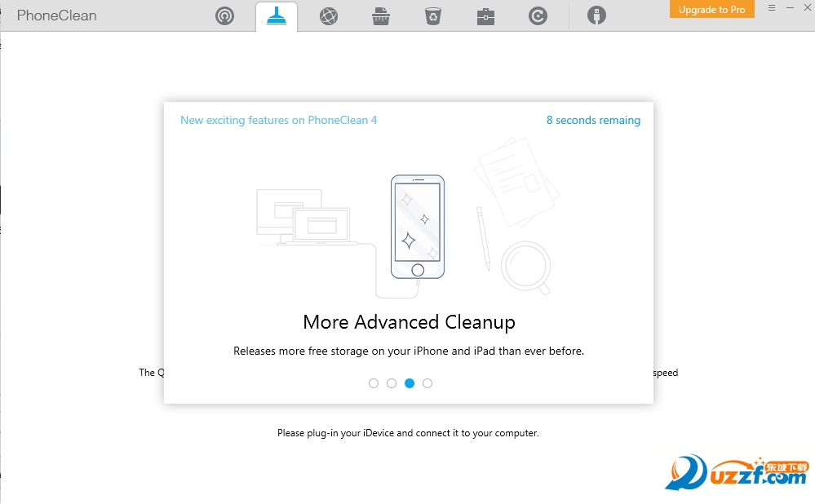Go to second slide indicator dot
Image resolution: width=815 pixels, height=504 pixels.
[x=392, y=383]
